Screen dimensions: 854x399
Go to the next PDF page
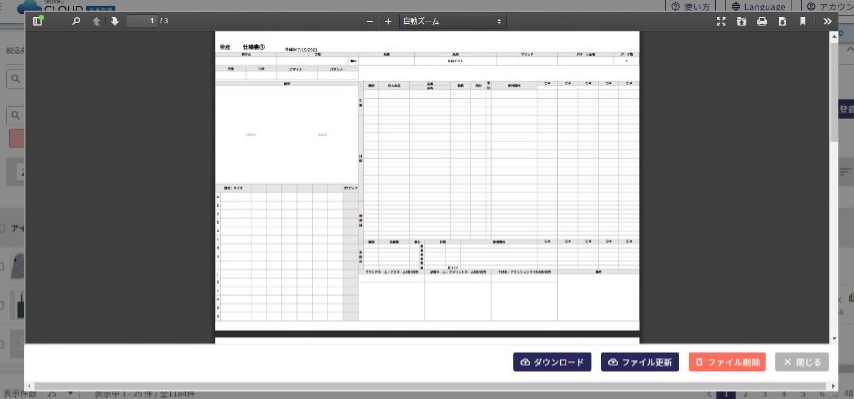114,21
